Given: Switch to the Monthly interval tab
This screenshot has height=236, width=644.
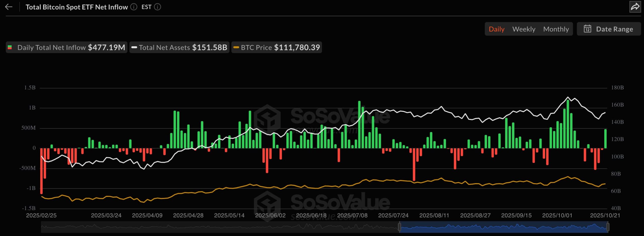Looking at the screenshot, I should coord(556,29).
